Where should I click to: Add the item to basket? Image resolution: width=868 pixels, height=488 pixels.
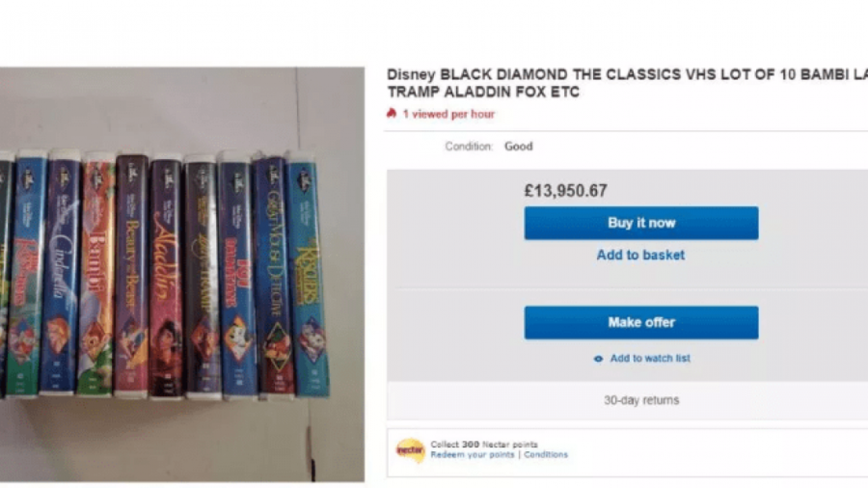(x=640, y=256)
